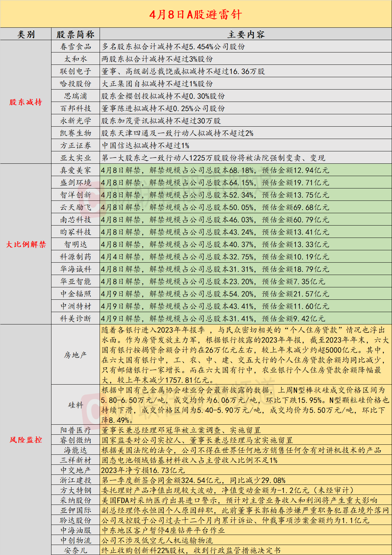This screenshot has width=392, height=555.
Task: Click the title '4月8日A股避雷针'
Action: [195, 14]
